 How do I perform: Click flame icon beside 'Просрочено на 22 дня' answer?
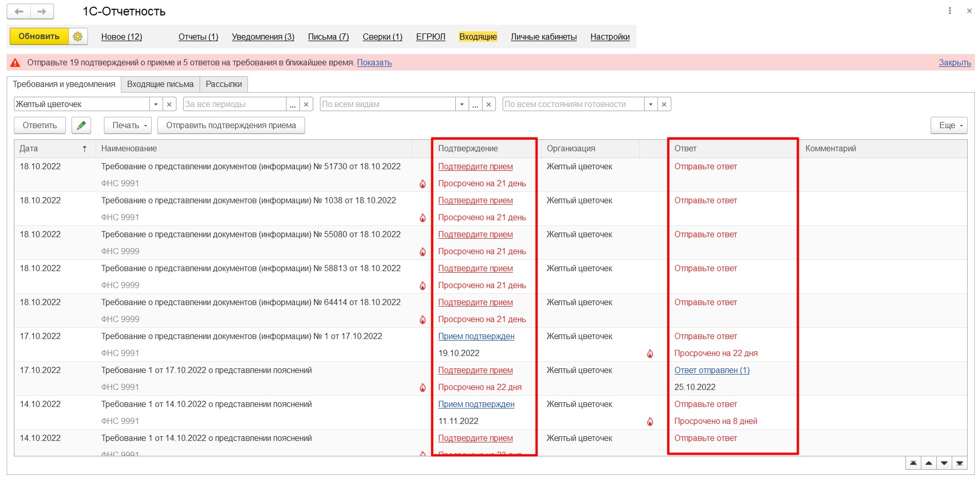(x=650, y=353)
